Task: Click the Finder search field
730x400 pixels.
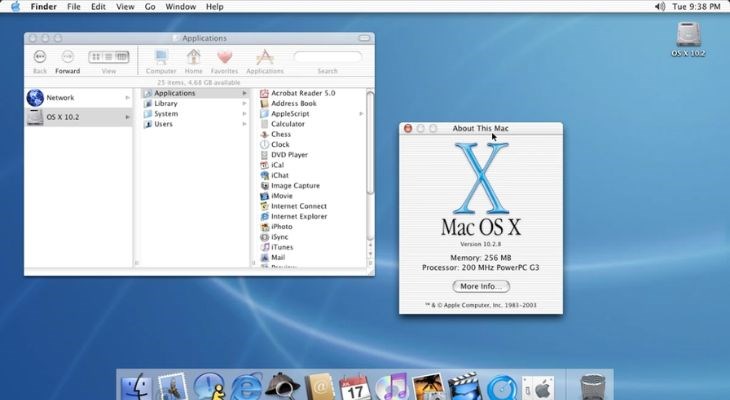Action: [x=328, y=57]
